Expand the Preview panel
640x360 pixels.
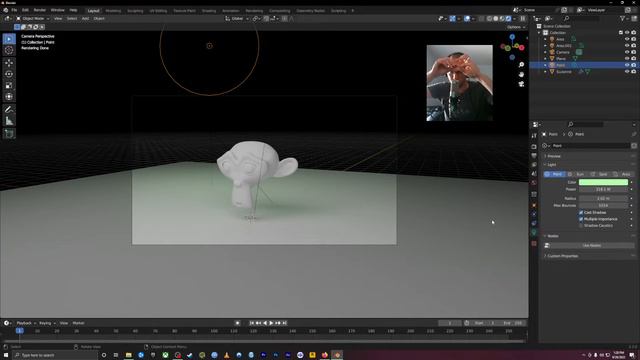554,156
